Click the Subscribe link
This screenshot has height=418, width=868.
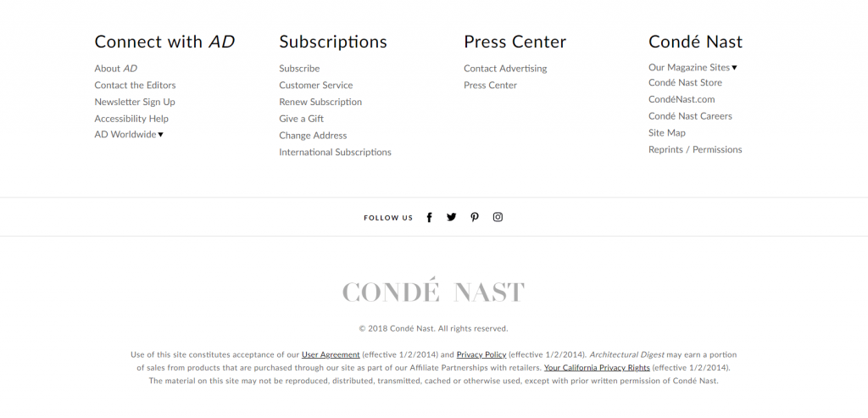coord(299,69)
